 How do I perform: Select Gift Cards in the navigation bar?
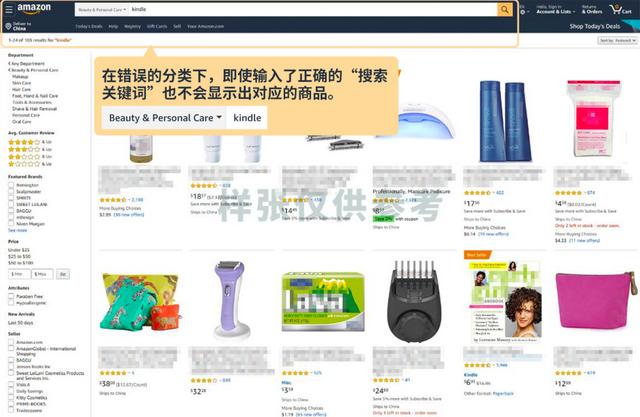(x=157, y=27)
